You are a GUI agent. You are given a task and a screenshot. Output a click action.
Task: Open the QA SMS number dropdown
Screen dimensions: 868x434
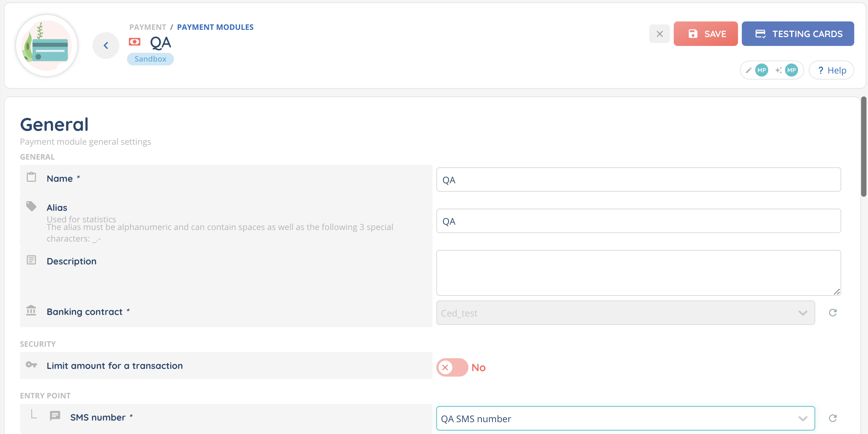pyautogui.click(x=625, y=418)
